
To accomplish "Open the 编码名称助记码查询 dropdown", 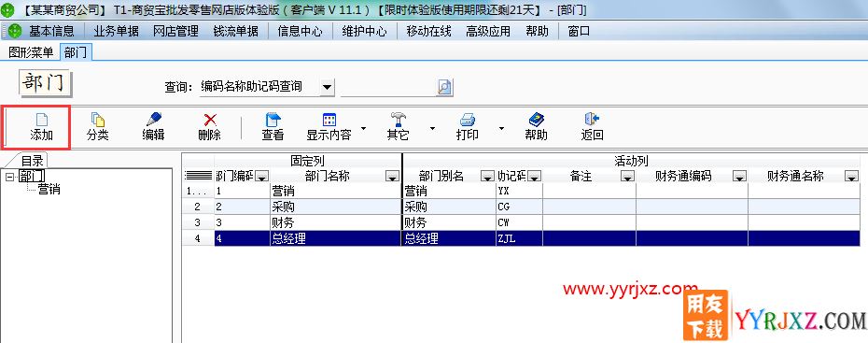I will 328,87.
